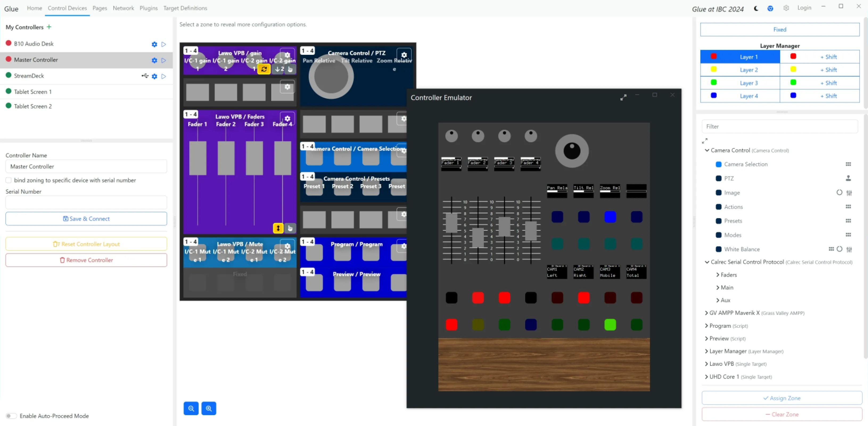Click the Save & Connect button
868x426 pixels.
pyautogui.click(x=86, y=219)
